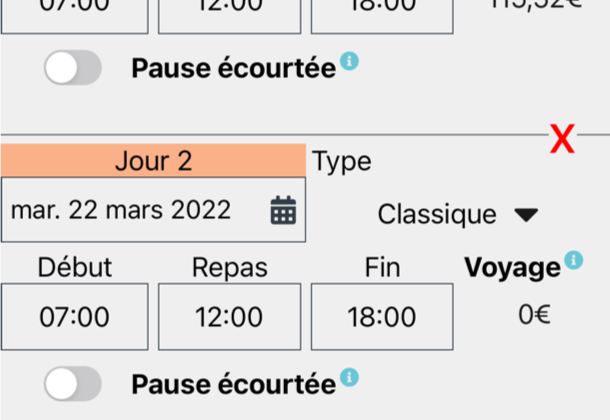Edit the Fin time 18:00 for Jour 2
Image resolution: width=610 pixels, height=420 pixels.
pos(382,317)
